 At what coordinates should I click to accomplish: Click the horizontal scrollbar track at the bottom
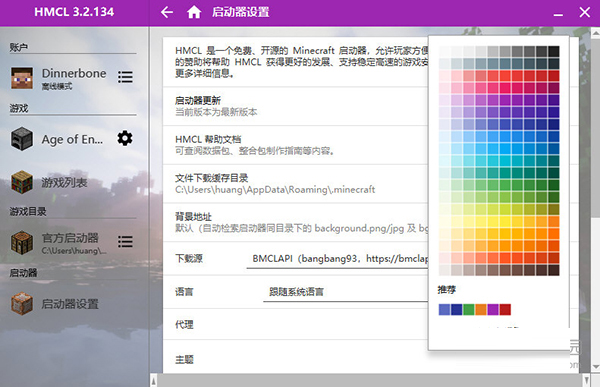coord(370,380)
